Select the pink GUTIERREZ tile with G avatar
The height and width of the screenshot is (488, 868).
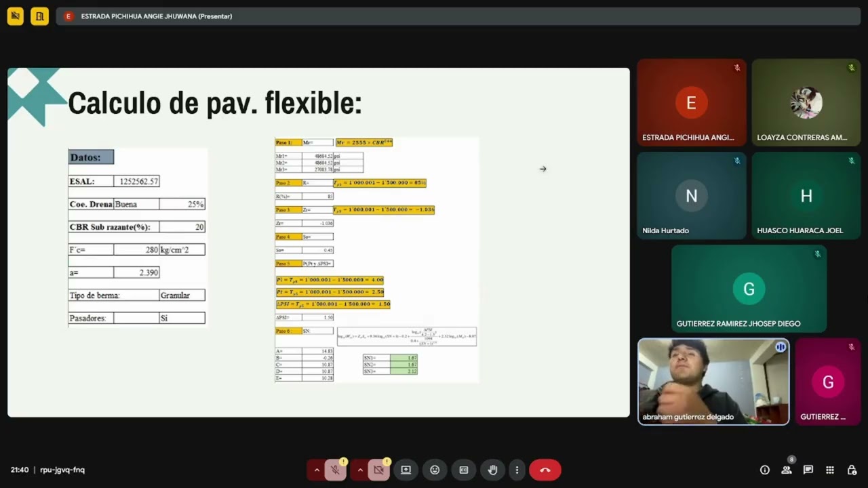point(828,382)
